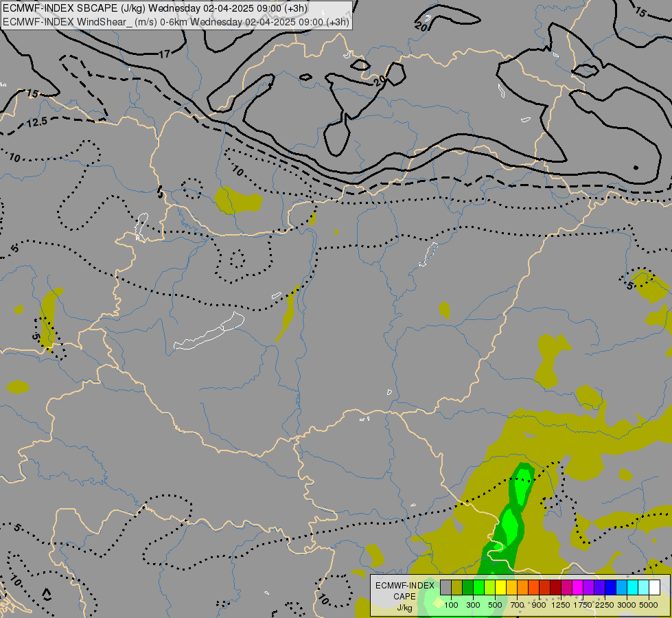Click the legend value 1250

[561, 605]
